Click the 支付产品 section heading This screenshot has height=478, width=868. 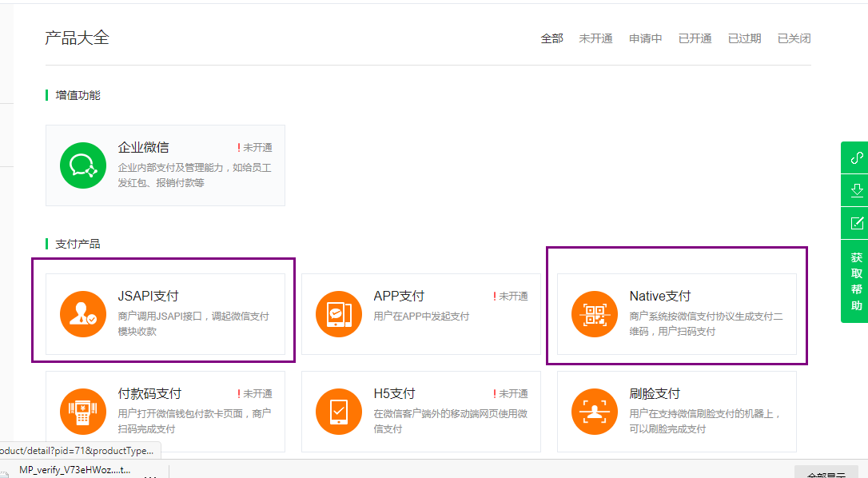click(x=78, y=244)
